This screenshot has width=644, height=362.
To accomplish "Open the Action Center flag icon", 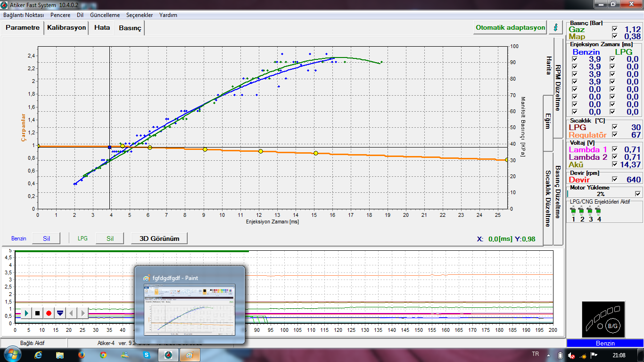I will (594, 355).
